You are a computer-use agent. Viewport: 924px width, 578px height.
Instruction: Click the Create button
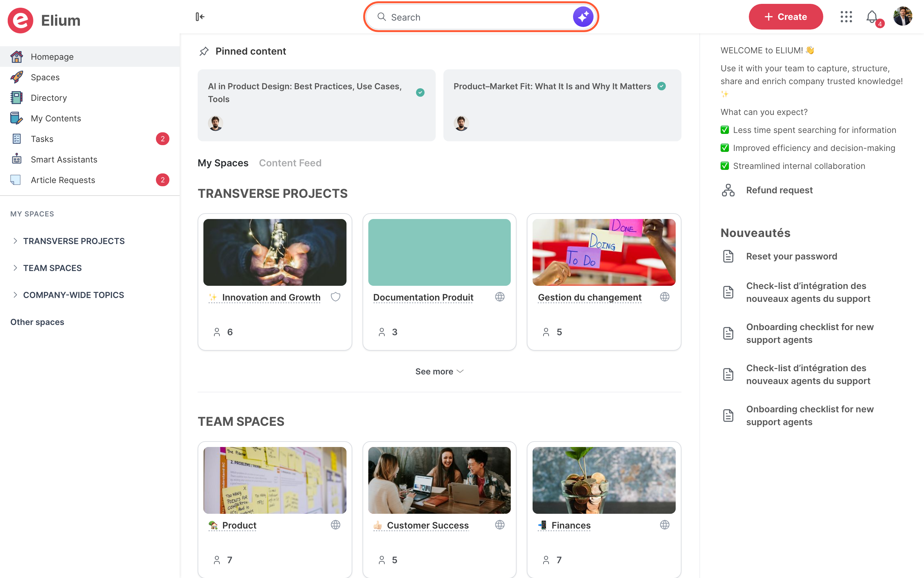(785, 17)
